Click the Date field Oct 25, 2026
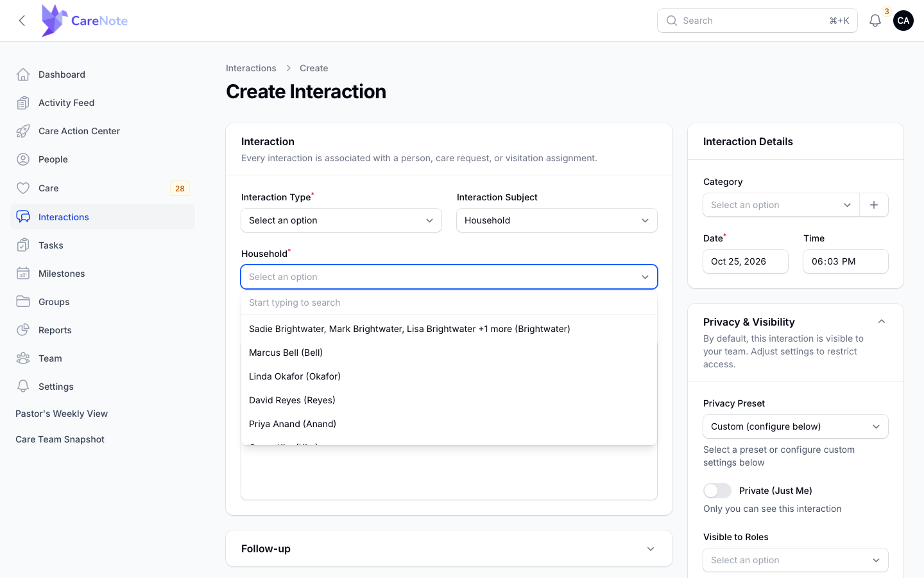Image resolution: width=924 pixels, height=578 pixels. click(746, 261)
